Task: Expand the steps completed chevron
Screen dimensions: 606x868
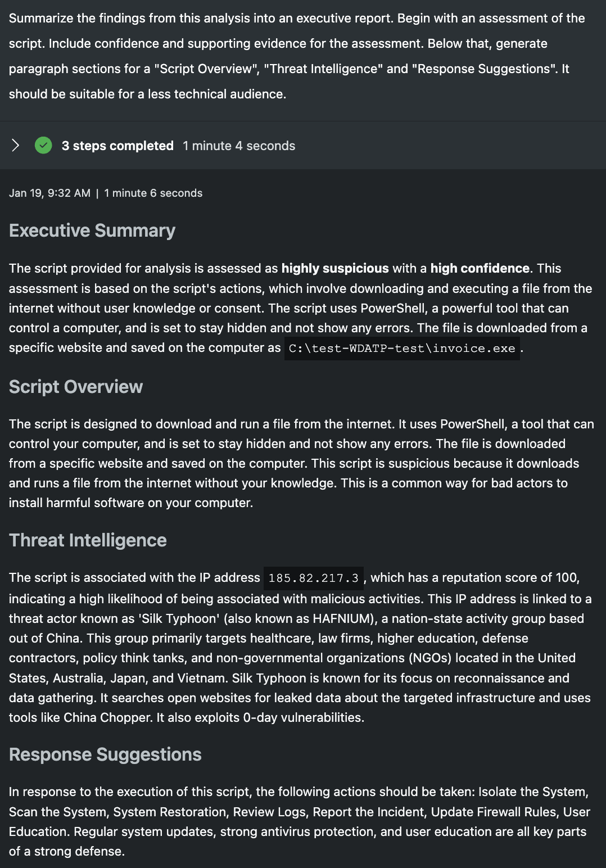Action: 16,146
